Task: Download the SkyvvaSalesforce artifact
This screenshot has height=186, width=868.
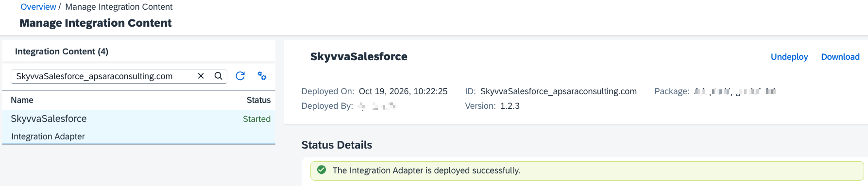Action: (840, 57)
